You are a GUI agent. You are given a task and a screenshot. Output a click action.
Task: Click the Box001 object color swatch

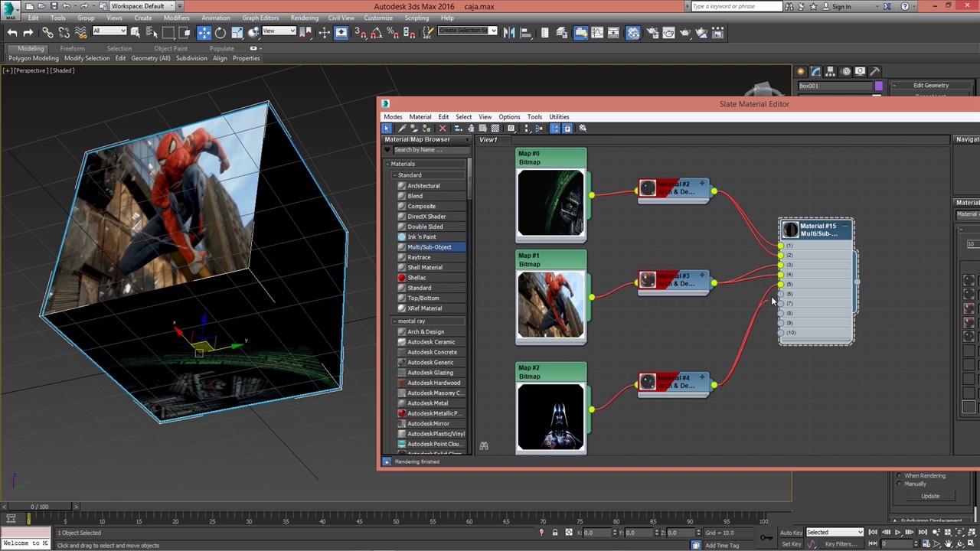pos(878,86)
